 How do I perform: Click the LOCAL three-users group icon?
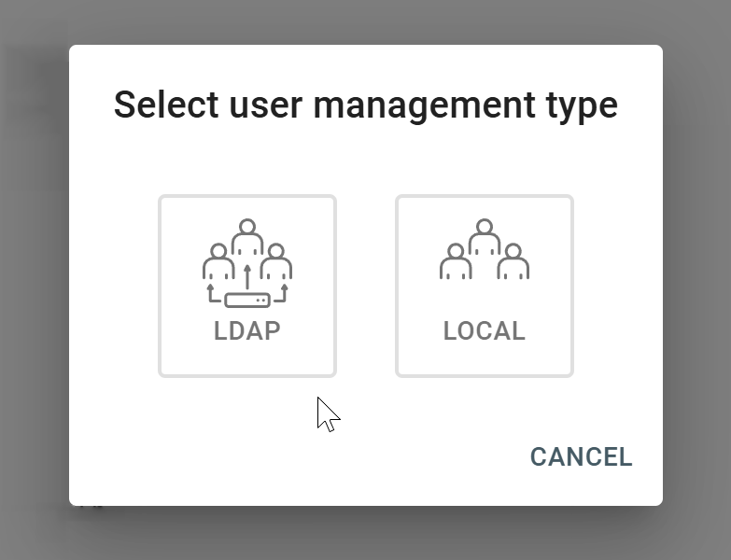tap(484, 249)
